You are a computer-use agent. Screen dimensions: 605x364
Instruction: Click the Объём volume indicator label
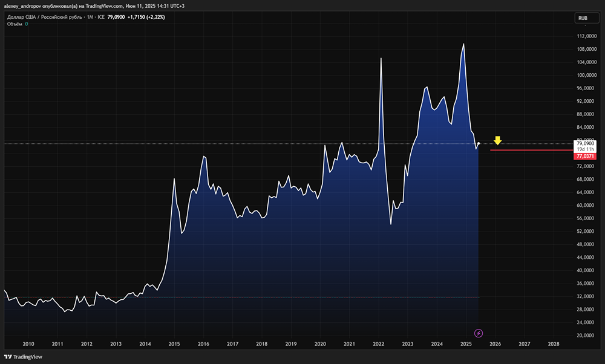(x=15, y=24)
